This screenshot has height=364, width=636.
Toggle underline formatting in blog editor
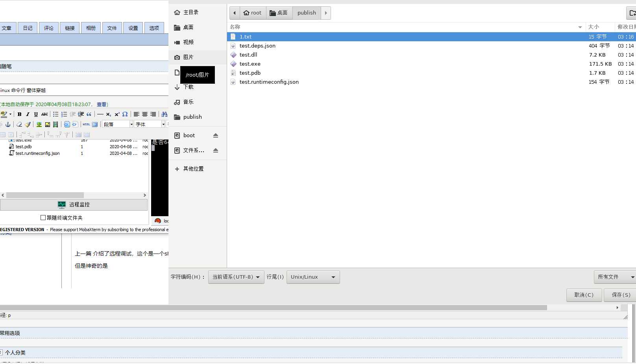(x=36, y=114)
